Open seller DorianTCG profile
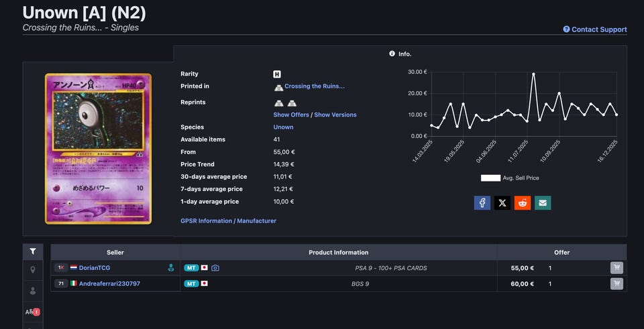The height and width of the screenshot is (329, 644). tap(95, 268)
